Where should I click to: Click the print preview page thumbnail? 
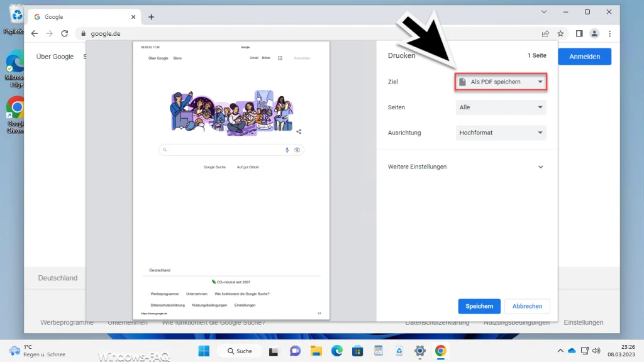(231, 180)
